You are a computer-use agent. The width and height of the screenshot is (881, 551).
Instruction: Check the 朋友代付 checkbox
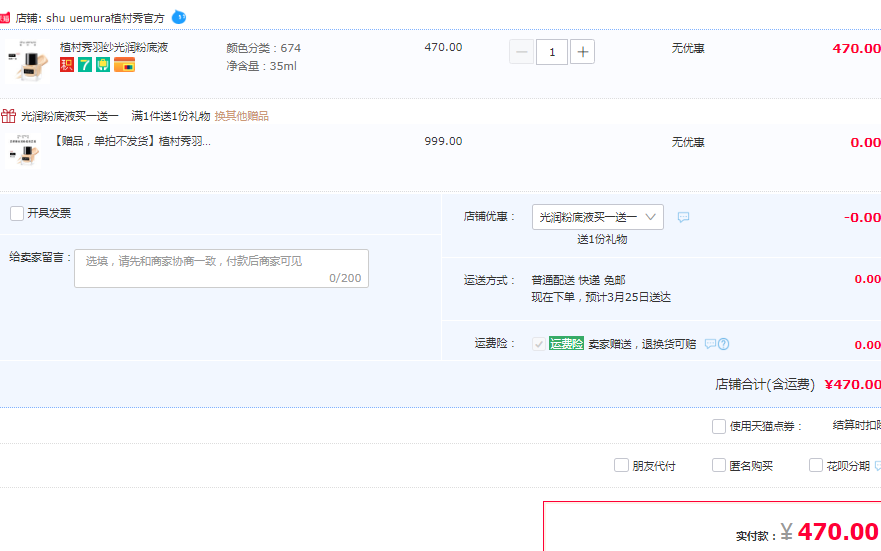621,465
